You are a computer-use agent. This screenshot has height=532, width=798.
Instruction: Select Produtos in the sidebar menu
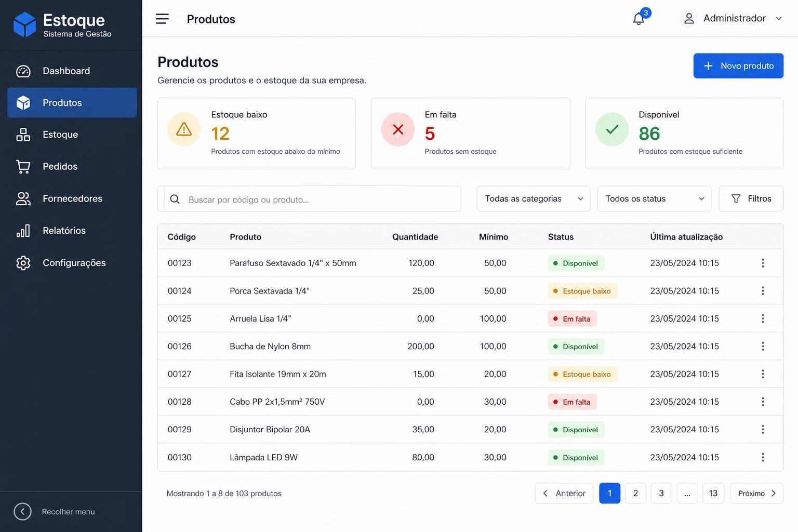pyautogui.click(x=72, y=103)
